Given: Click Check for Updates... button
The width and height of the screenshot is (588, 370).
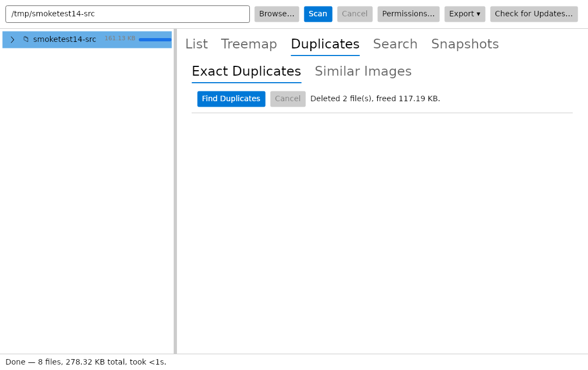Looking at the screenshot, I should (534, 14).
